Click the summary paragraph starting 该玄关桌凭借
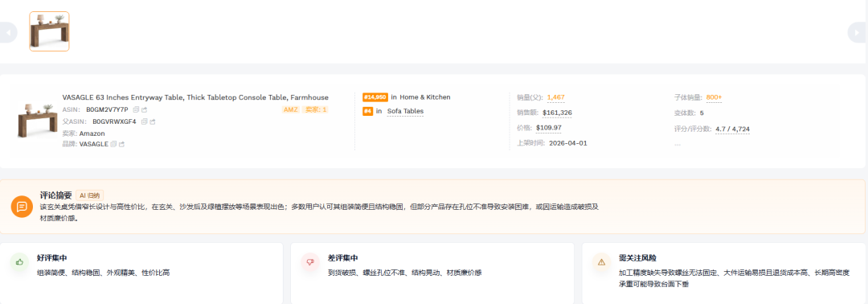The image size is (868, 304). click(319, 212)
